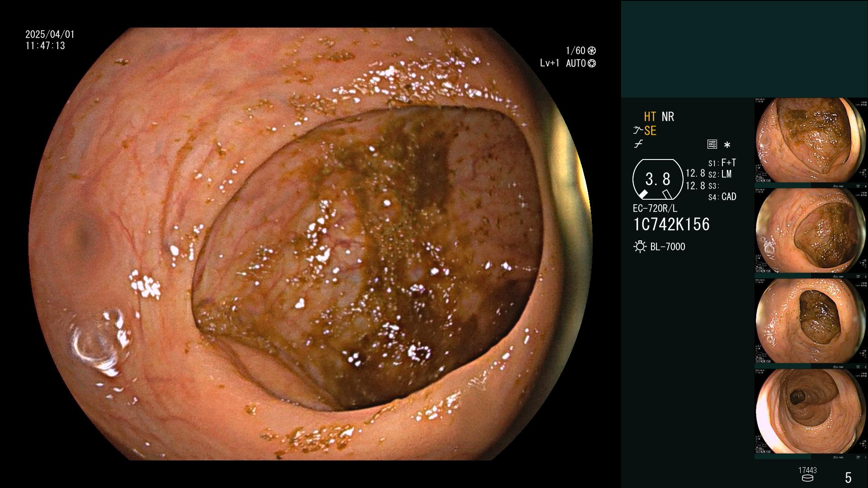Click the NR noise reduction label

click(x=668, y=117)
